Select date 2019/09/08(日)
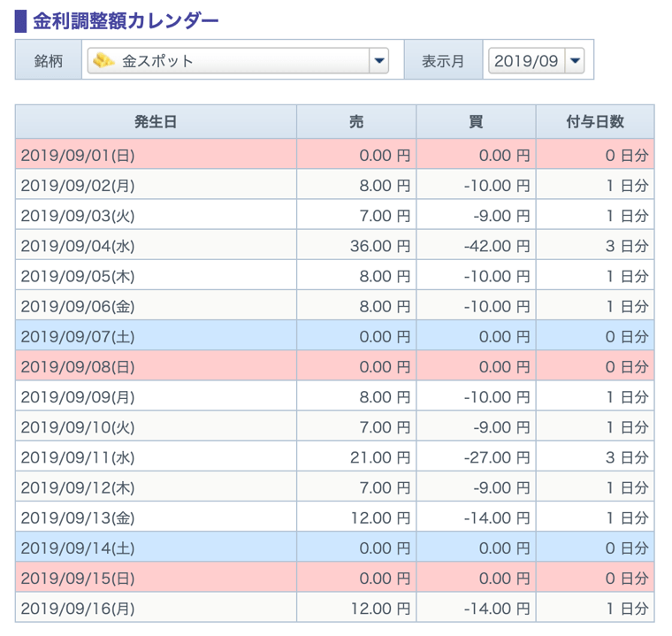 78,367
